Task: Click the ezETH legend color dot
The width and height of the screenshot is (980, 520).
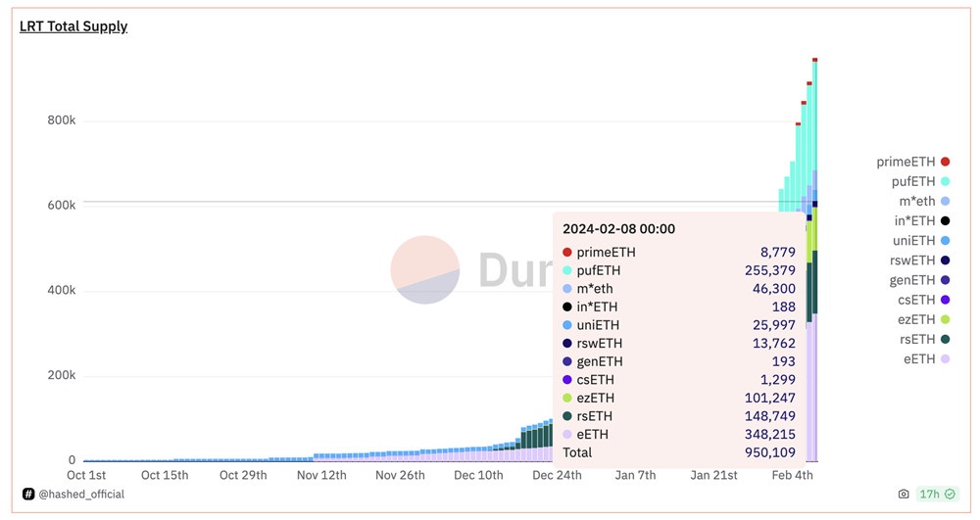Action: pos(945,320)
